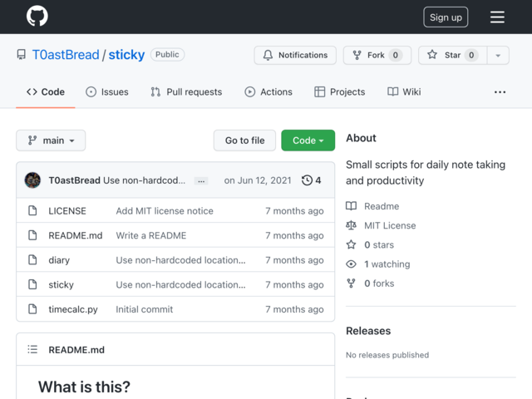532x399 pixels.
Task: Show more repository tabs via ellipsis
Action: (500, 92)
